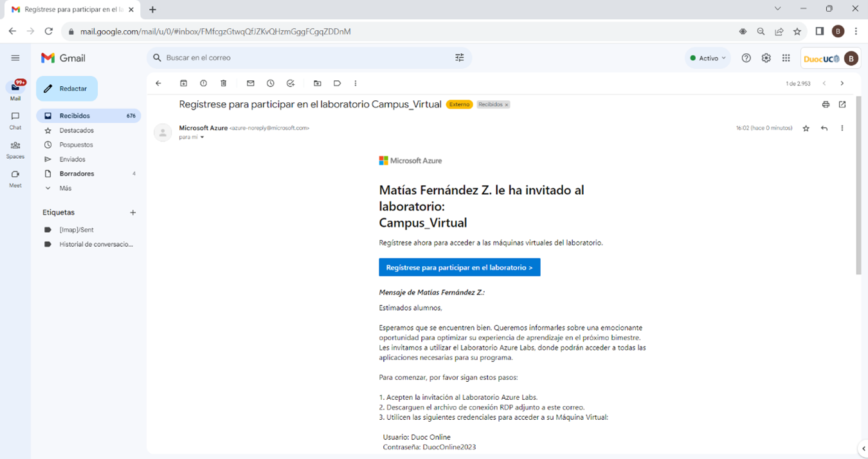Expand the side panel arrow

pos(863,449)
